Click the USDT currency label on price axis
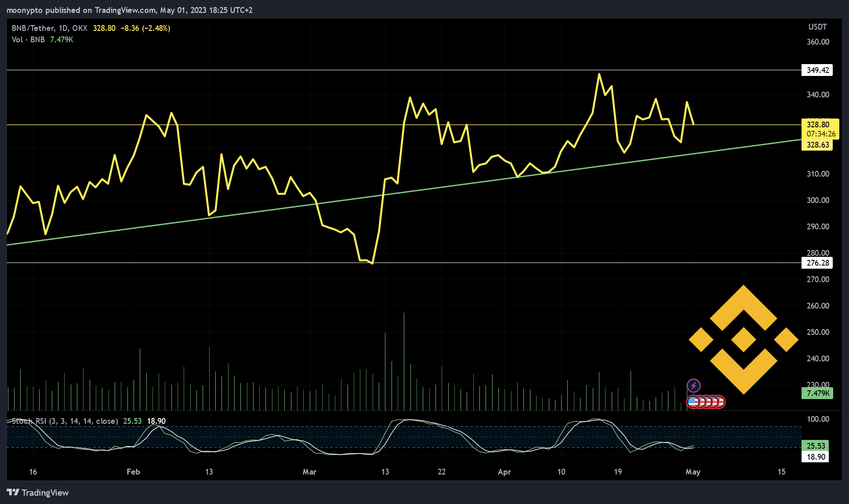This screenshot has width=849, height=504. pyautogui.click(x=817, y=27)
